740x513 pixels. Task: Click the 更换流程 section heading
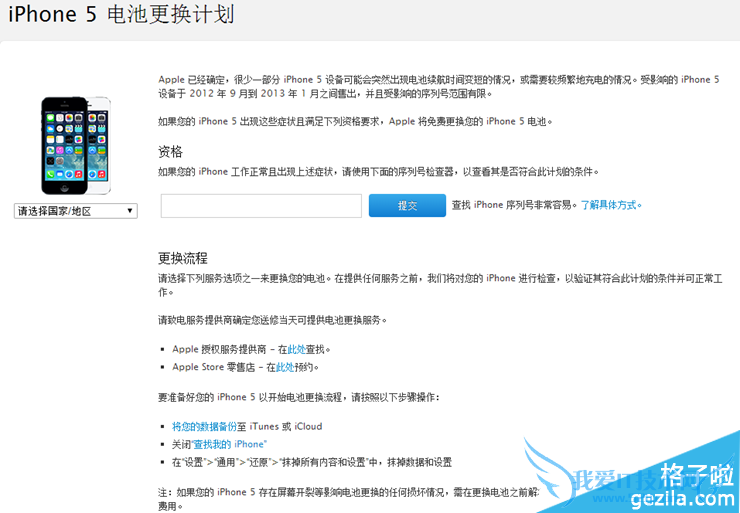(x=183, y=258)
